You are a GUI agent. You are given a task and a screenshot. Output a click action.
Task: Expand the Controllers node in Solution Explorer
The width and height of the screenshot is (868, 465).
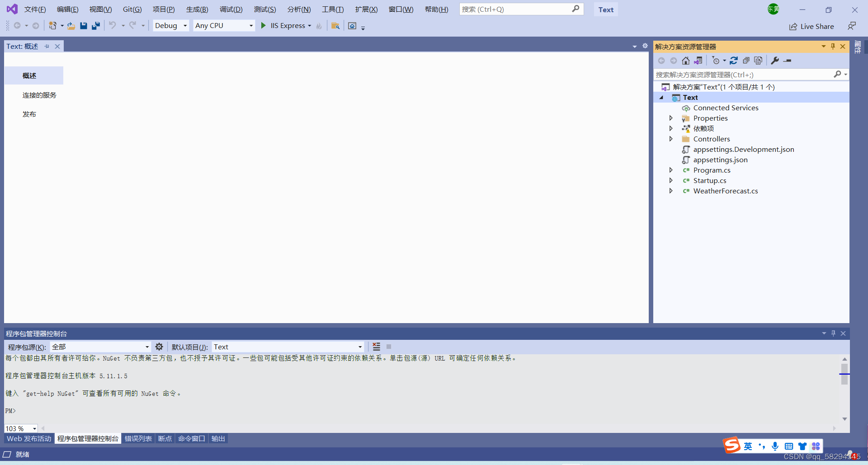[671, 139]
